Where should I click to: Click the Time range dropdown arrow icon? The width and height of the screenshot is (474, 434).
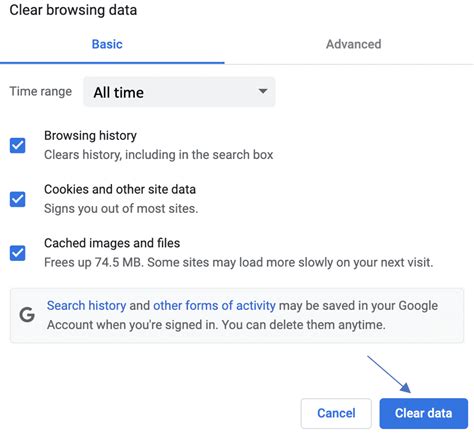click(x=263, y=91)
